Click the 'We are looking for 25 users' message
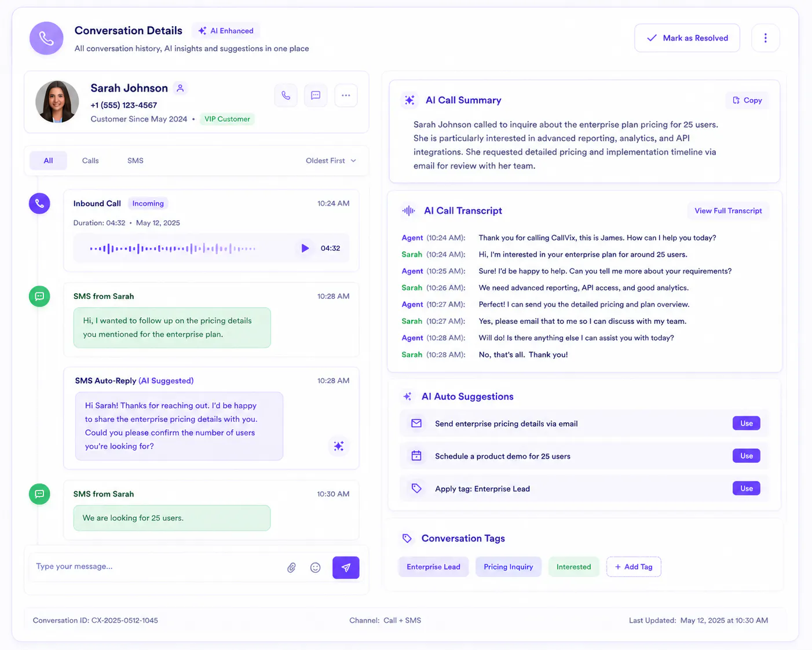 172,518
